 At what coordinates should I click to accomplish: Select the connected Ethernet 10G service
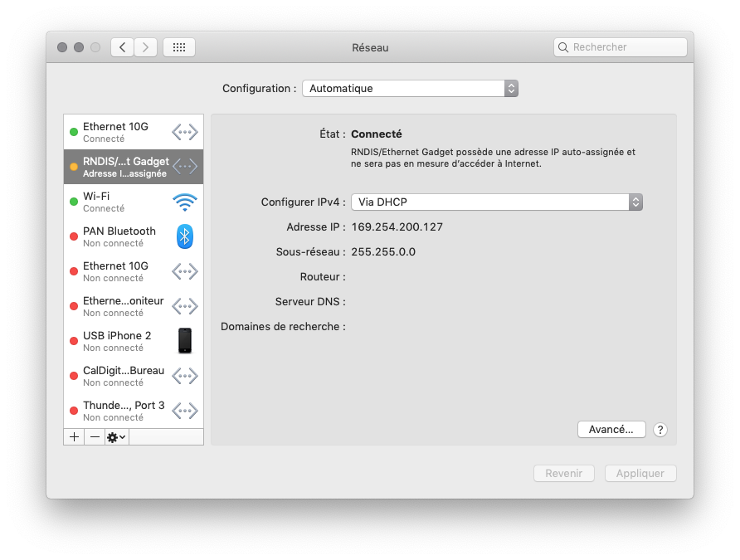click(x=134, y=132)
